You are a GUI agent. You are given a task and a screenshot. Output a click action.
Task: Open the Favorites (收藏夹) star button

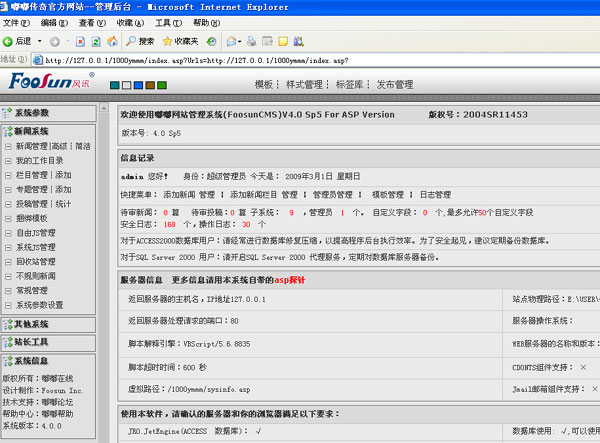(180, 41)
